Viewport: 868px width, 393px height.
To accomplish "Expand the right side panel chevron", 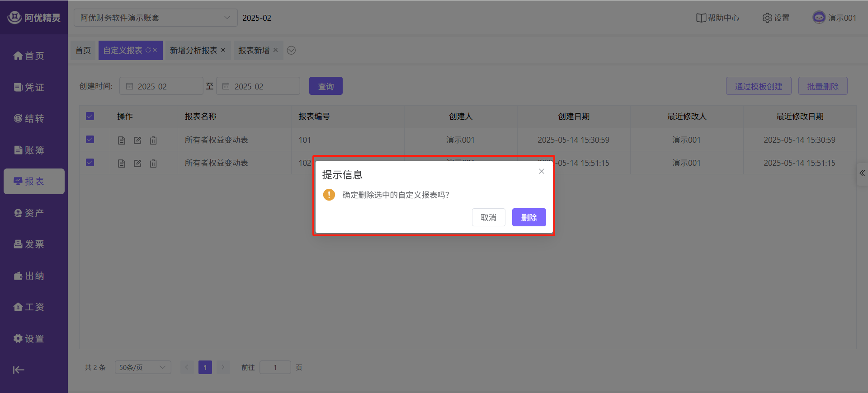I will (862, 173).
